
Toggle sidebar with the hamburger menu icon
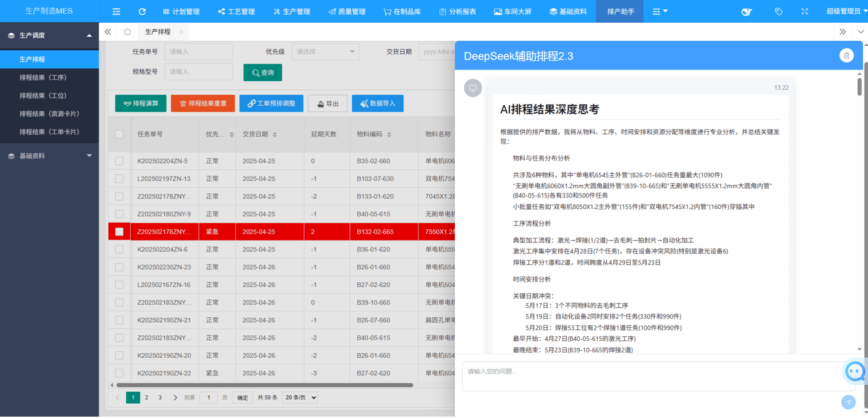pos(116,11)
